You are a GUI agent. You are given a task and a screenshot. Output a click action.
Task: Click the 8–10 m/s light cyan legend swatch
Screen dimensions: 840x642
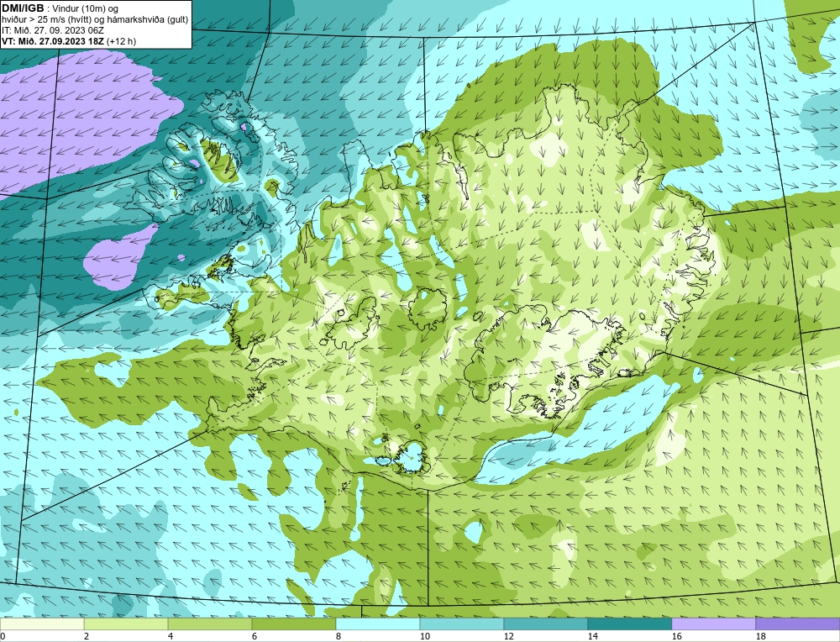[378, 624]
